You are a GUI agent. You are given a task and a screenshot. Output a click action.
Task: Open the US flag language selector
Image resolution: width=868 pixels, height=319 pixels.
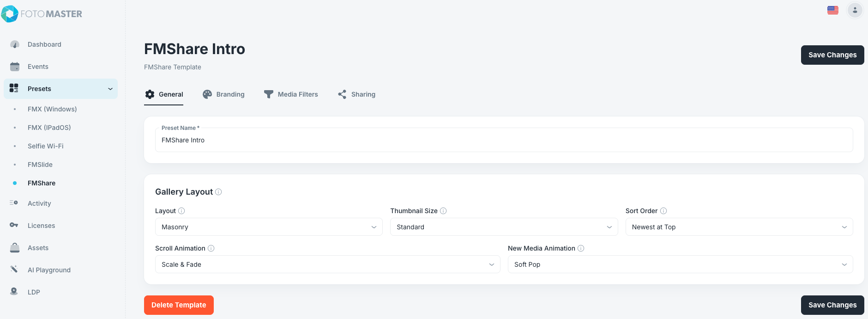(x=833, y=10)
